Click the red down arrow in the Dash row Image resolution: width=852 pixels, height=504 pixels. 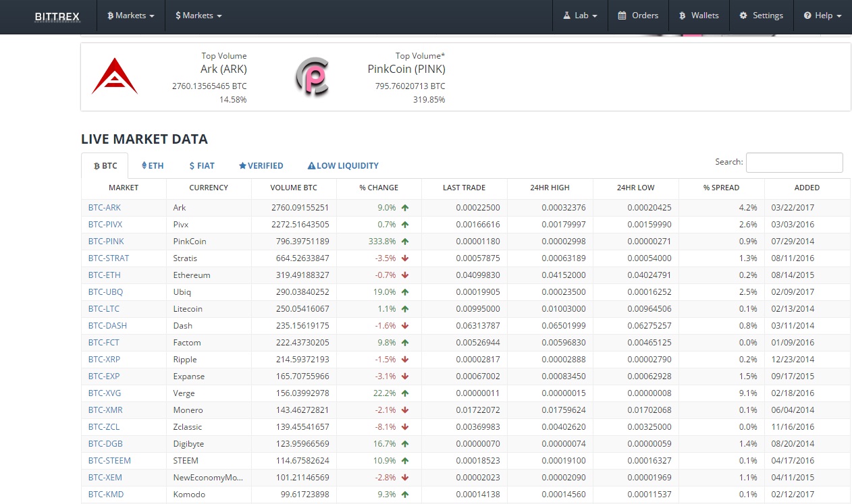tap(405, 326)
